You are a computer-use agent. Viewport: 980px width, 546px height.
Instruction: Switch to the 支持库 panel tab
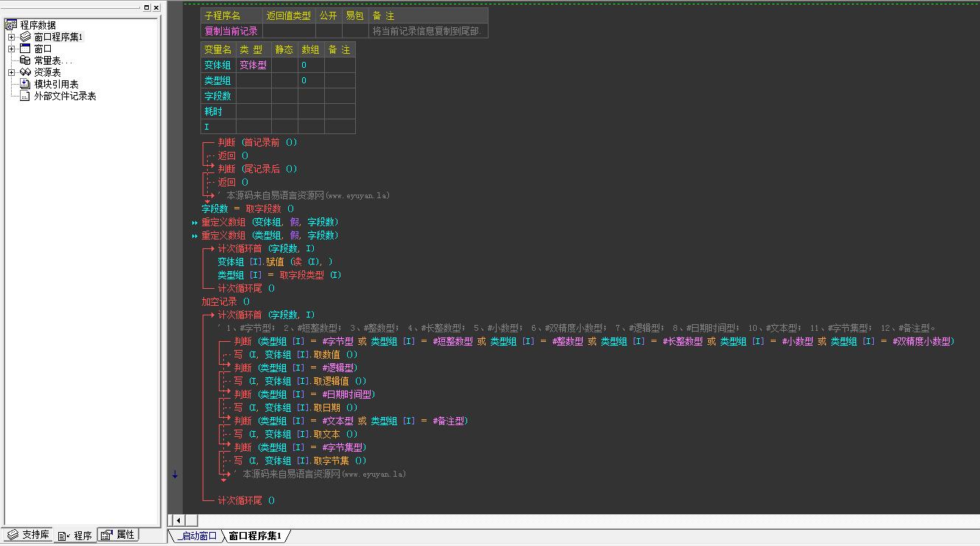tap(28, 535)
